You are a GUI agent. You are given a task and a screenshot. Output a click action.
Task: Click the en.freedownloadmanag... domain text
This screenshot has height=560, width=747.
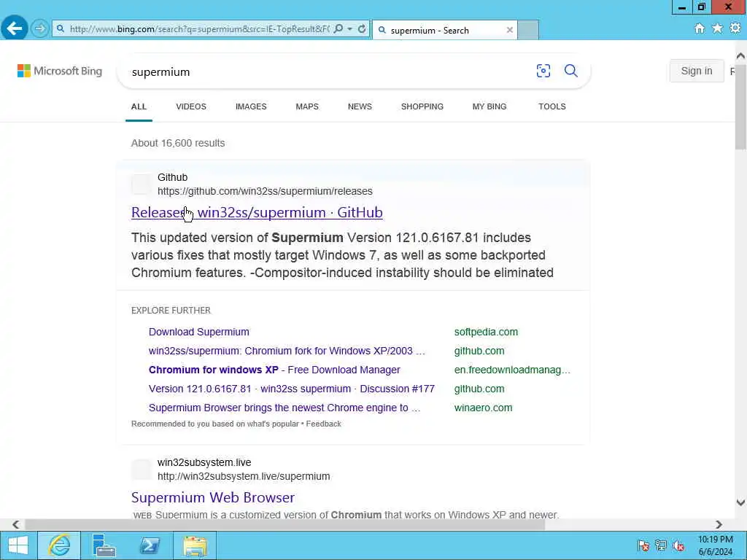(x=512, y=370)
